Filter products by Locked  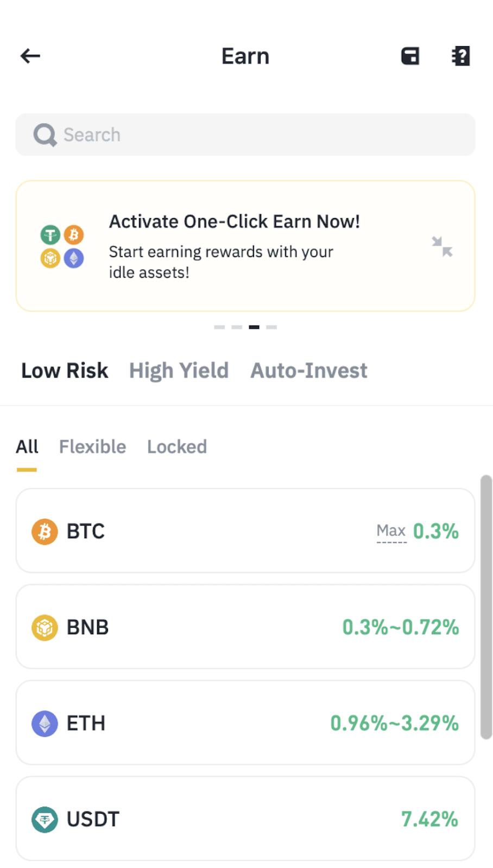pos(177,447)
